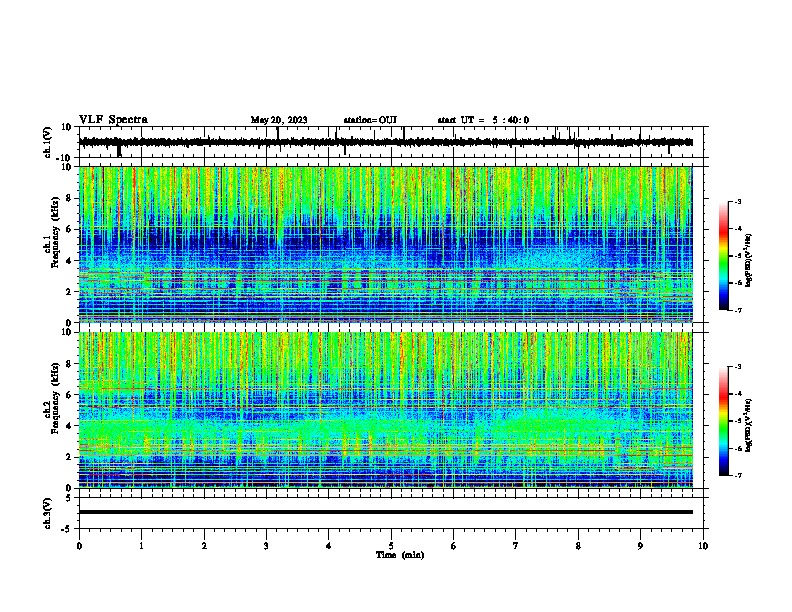Click the "9" tick on the time axis
Screen dimensions: 792x612
click(640, 546)
